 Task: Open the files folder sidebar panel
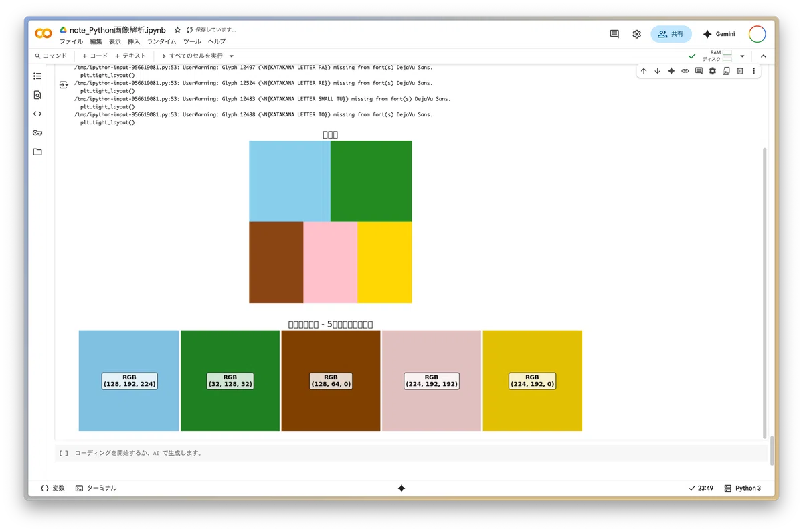(x=37, y=152)
